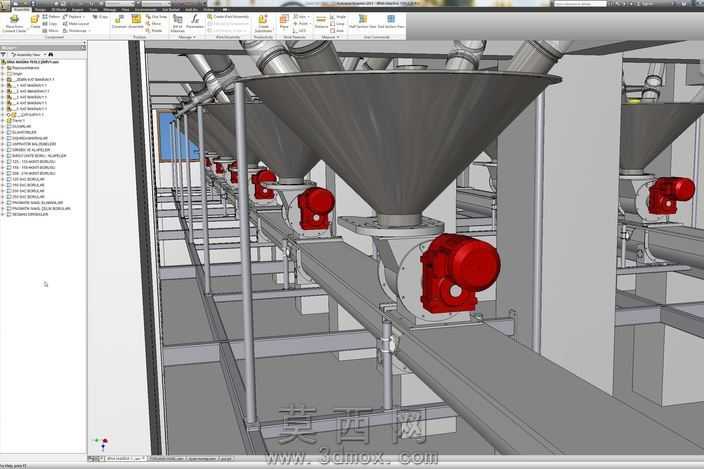The height and width of the screenshot is (469, 704).
Task: Click the UCS tool
Action: (300, 31)
